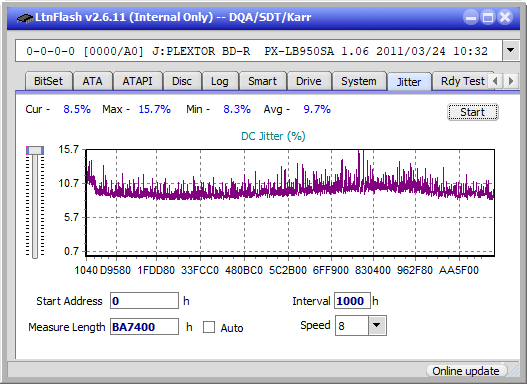Select the Jitter tab
The image size is (527, 384).
pyautogui.click(x=409, y=82)
